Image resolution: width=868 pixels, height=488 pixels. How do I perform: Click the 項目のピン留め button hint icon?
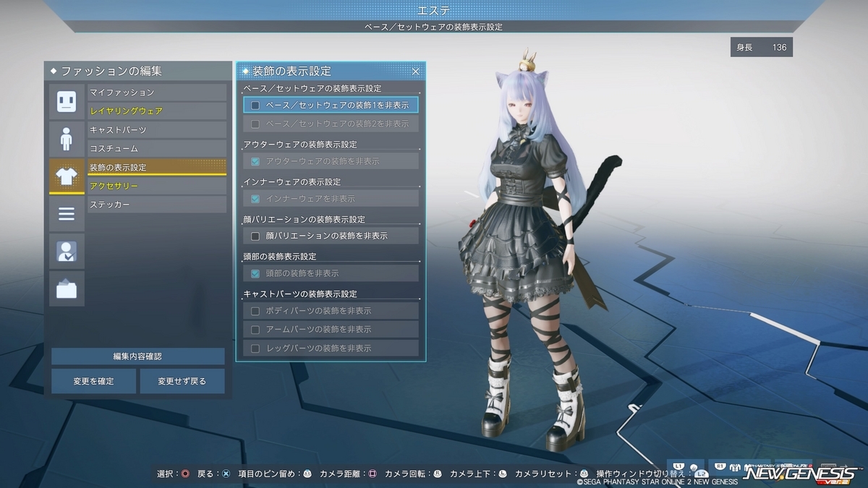click(307, 474)
